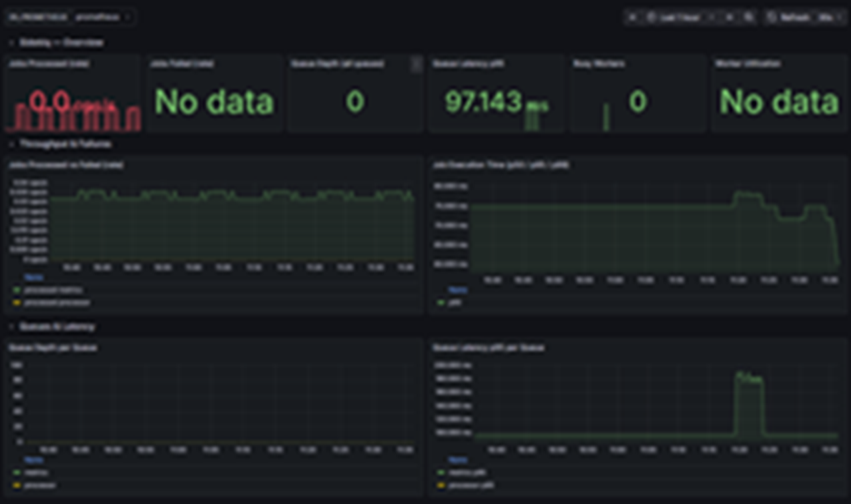Click the search magnifier icon in the toolbar
Image resolution: width=851 pixels, height=504 pixels.
[748, 17]
